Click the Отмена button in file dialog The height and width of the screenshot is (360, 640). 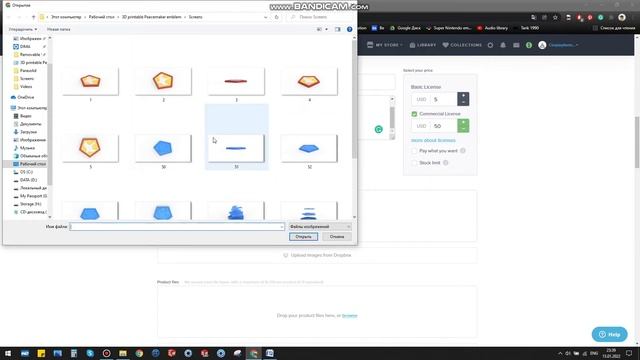click(337, 237)
